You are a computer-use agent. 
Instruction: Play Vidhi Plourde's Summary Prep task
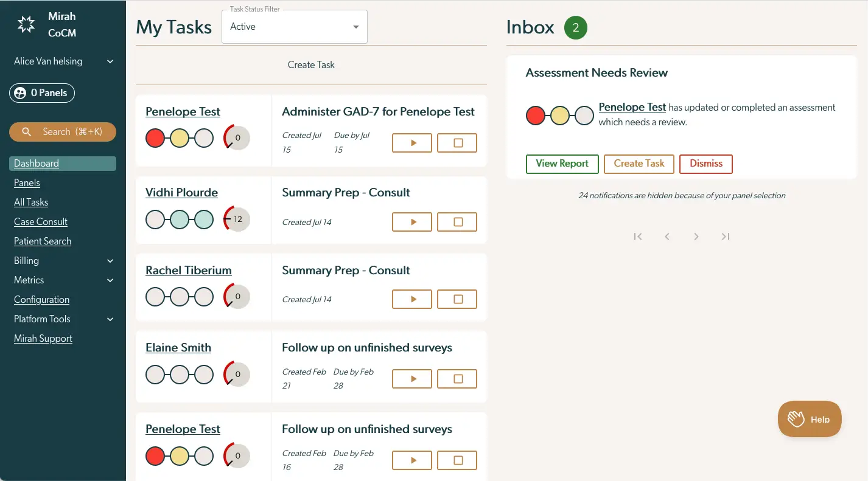(x=411, y=221)
